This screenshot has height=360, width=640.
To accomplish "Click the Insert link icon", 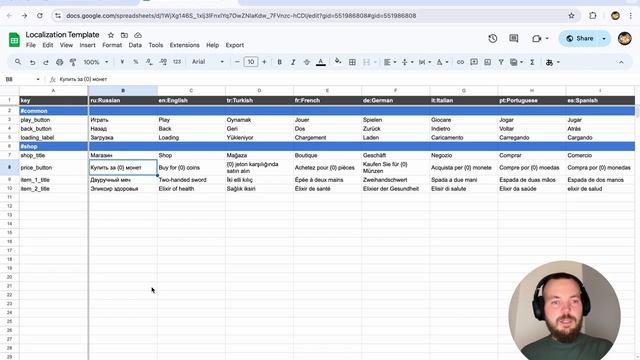I will pyautogui.click(x=460, y=62).
